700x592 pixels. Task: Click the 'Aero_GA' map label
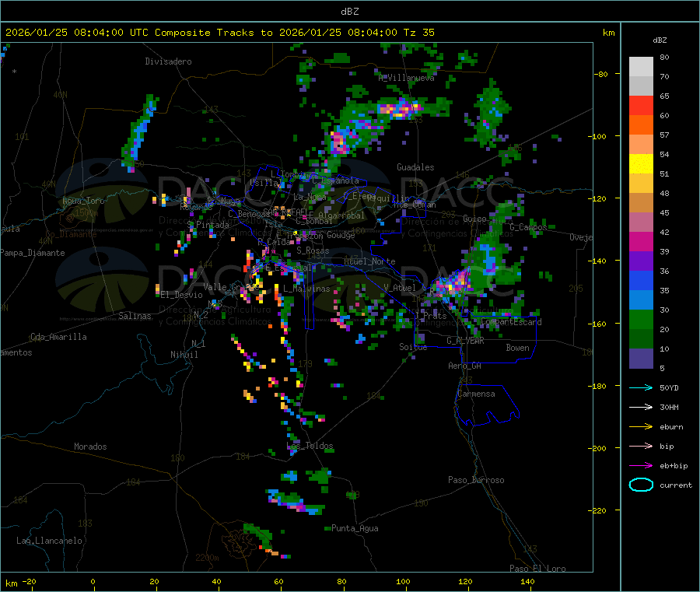tap(465, 366)
